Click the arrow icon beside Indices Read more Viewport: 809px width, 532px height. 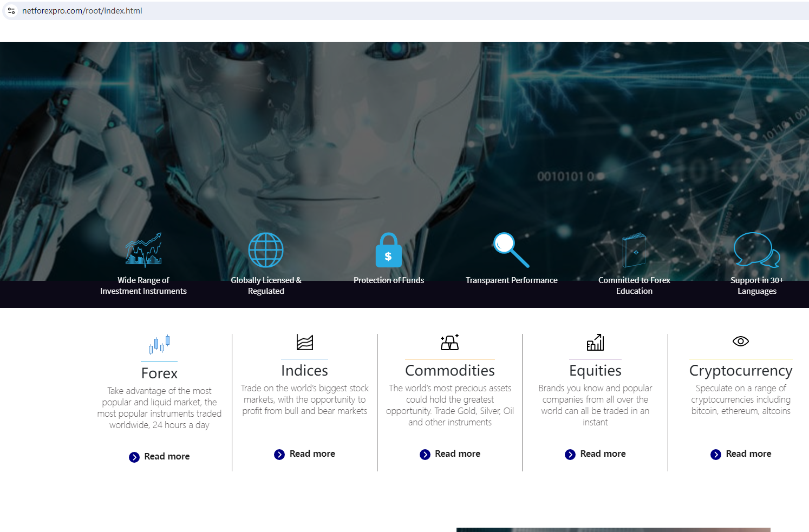[279, 455]
